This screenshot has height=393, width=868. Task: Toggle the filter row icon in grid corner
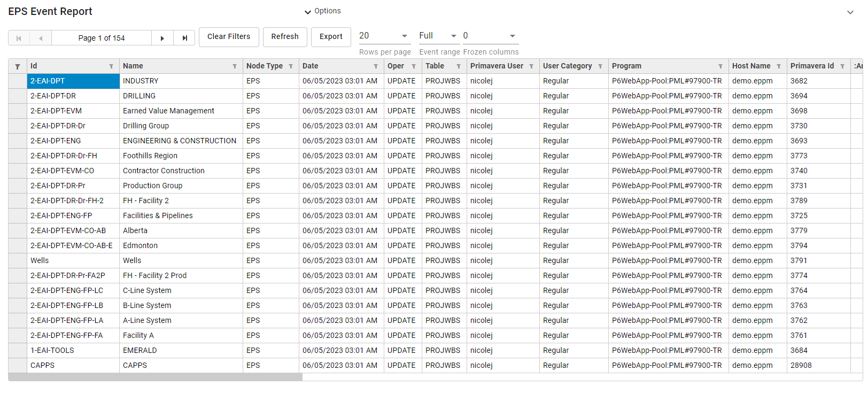(x=18, y=66)
